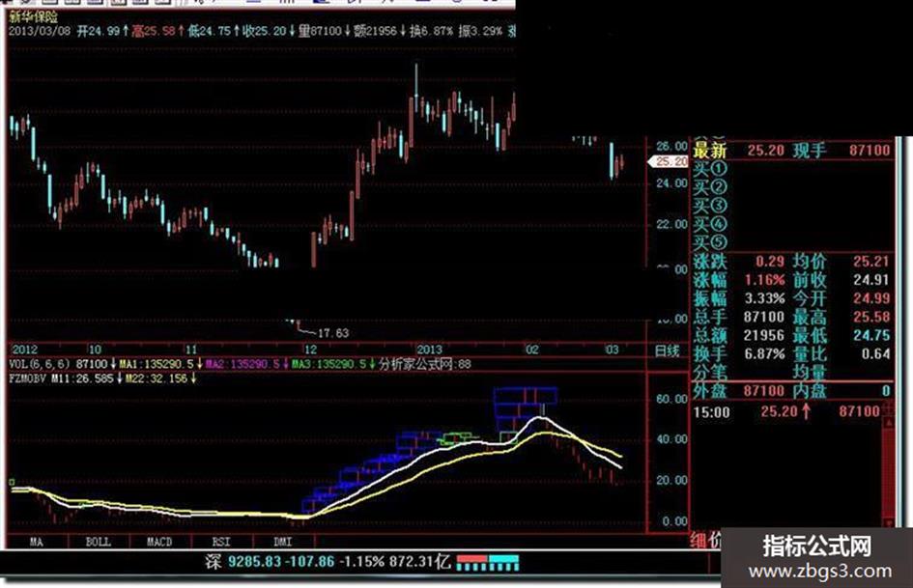Click the 外盘 label
913x588 pixels.
tap(710, 391)
